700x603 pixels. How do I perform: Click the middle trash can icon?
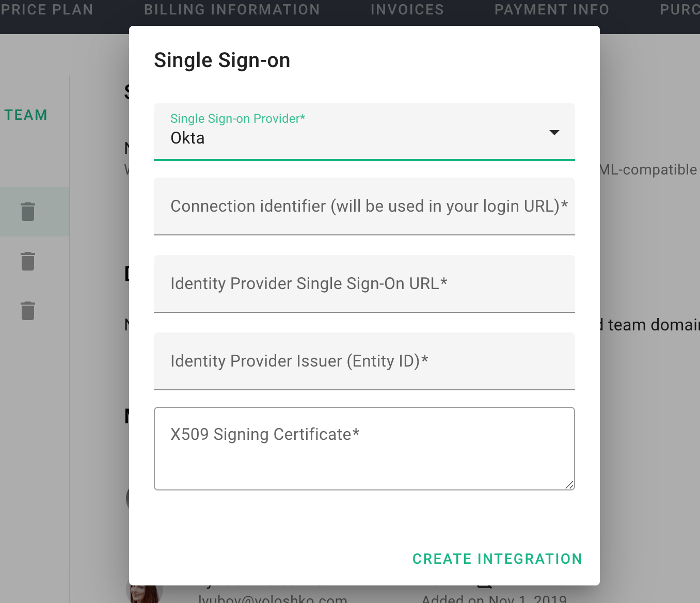coord(28,261)
